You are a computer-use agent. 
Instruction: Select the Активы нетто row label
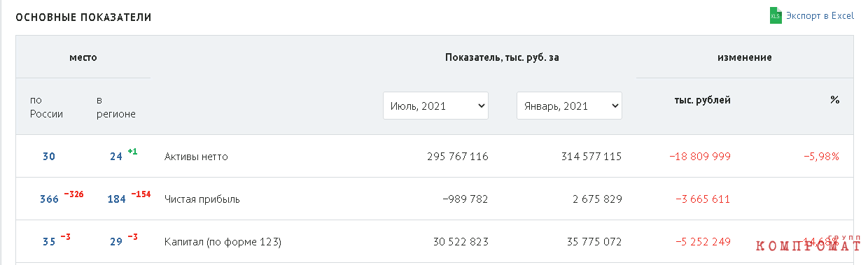coord(196,157)
